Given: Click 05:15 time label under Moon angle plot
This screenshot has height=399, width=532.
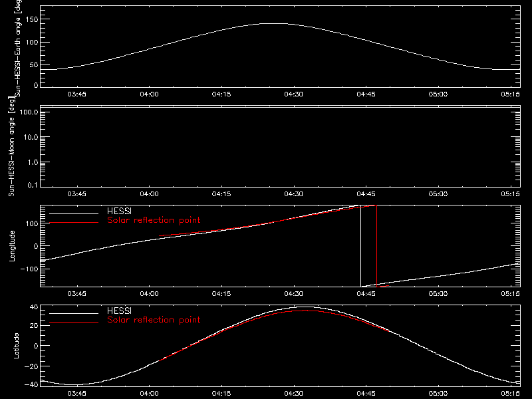Looking at the screenshot, I should (510, 194).
